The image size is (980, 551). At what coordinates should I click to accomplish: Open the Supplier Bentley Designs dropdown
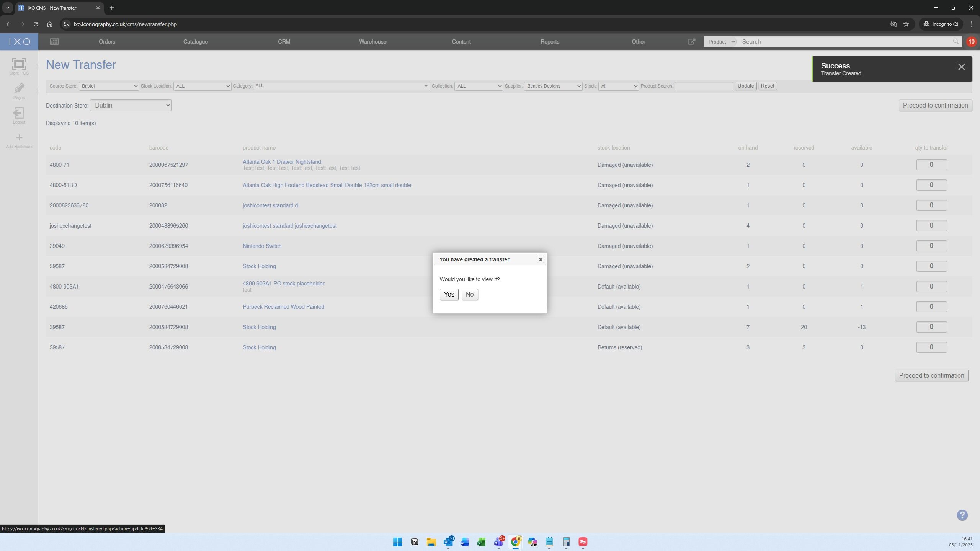(553, 86)
